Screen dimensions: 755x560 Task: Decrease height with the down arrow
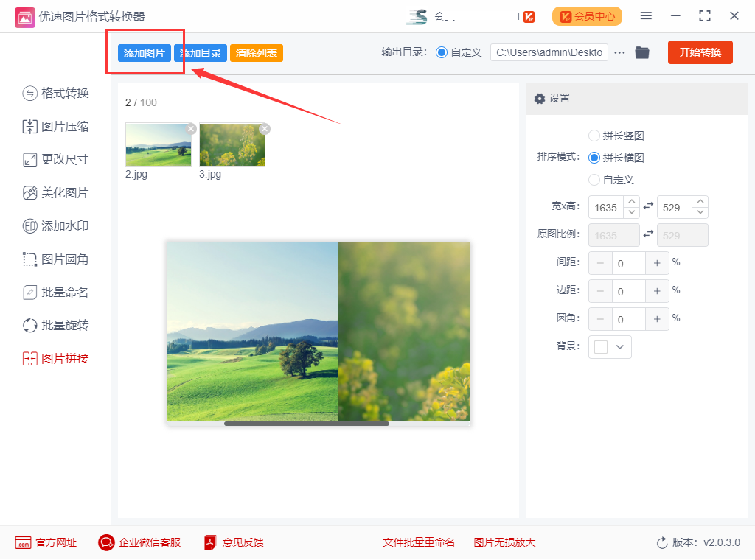pyautogui.click(x=700, y=213)
